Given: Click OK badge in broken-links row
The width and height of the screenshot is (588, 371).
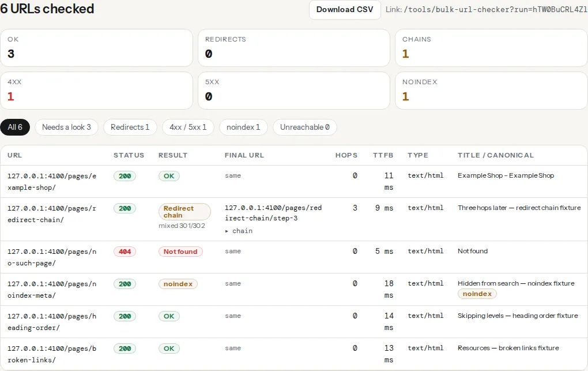Looking at the screenshot, I should point(169,348).
